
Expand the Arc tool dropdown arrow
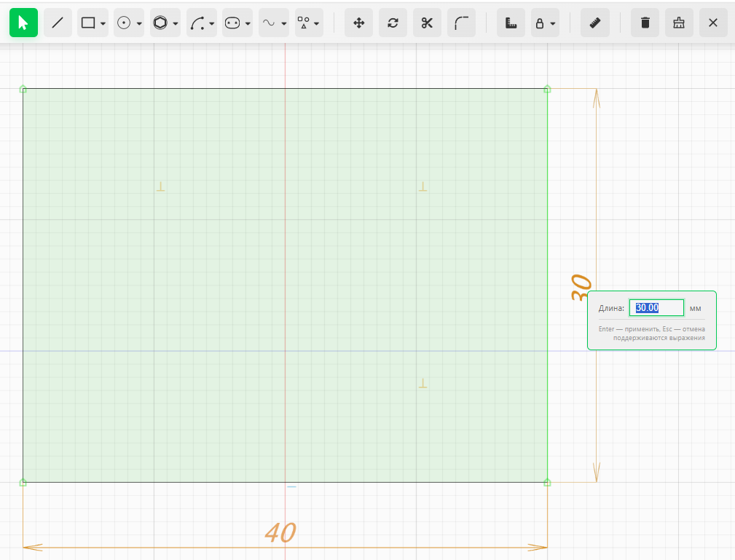(x=212, y=23)
